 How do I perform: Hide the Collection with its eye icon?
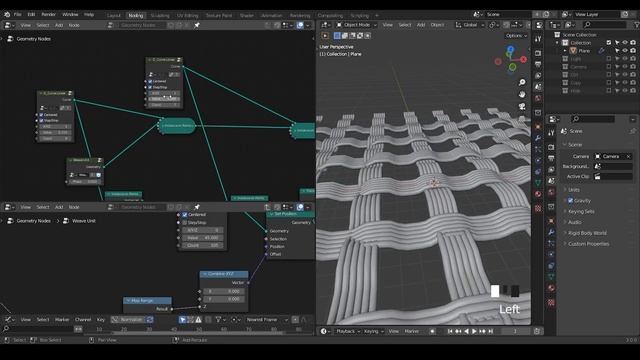[x=625, y=42]
